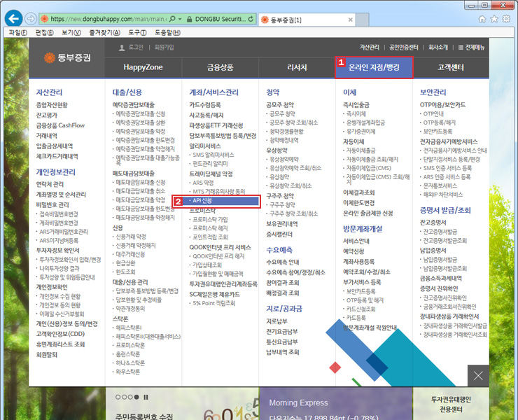Open the 편집(E) menu
518x420 pixels.
44,33
